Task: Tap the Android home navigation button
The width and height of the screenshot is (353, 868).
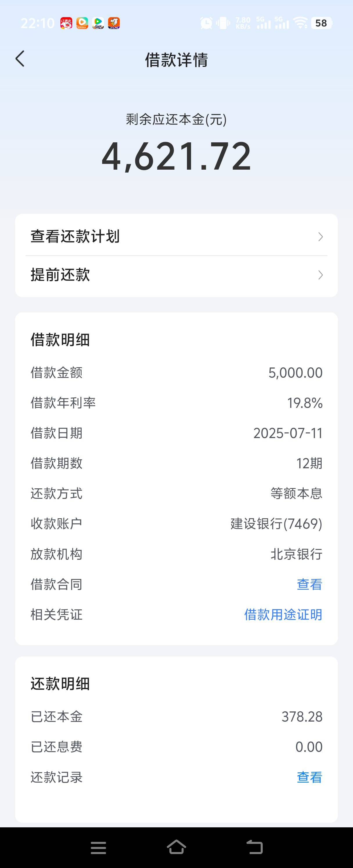Action: click(176, 847)
